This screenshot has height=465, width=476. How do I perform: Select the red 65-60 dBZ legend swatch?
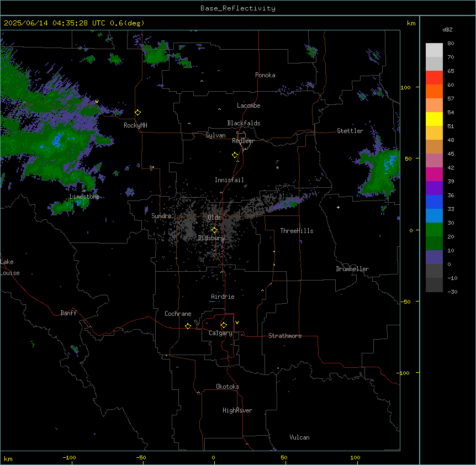click(434, 77)
